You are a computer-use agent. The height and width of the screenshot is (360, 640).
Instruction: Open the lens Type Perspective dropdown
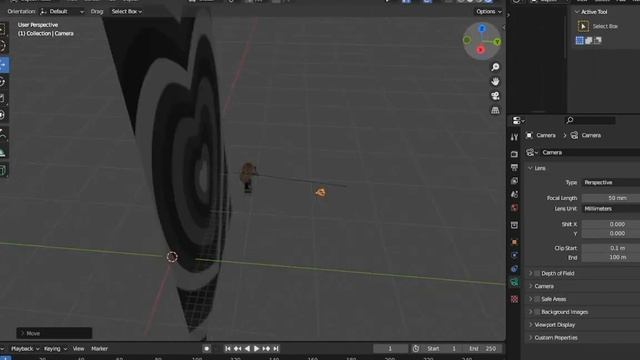click(611, 182)
